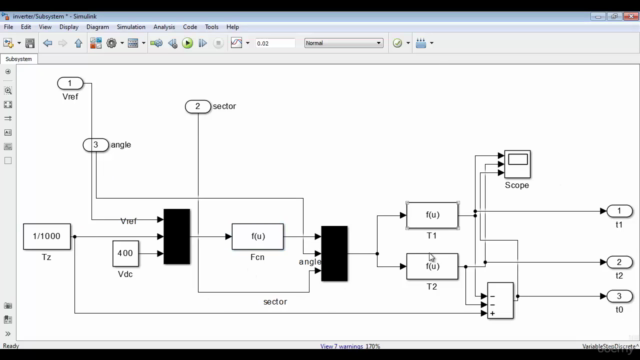
Task: Go up to parent with up arrow
Action: pyautogui.click(x=78, y=43)
